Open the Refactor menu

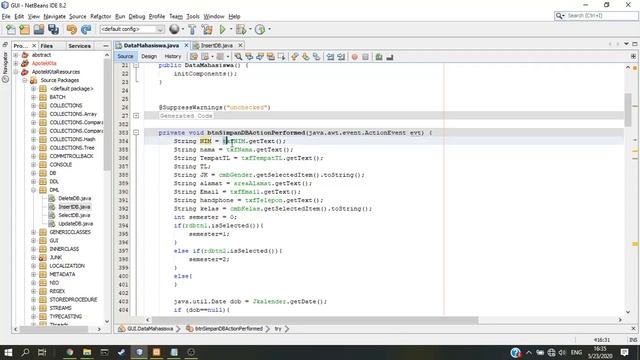(x=100, y=17)
